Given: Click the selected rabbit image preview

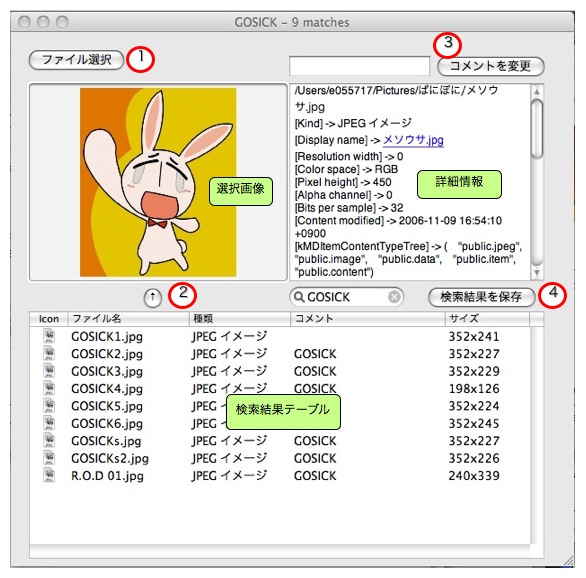Looking at the screenshot, I should point(158,182).
